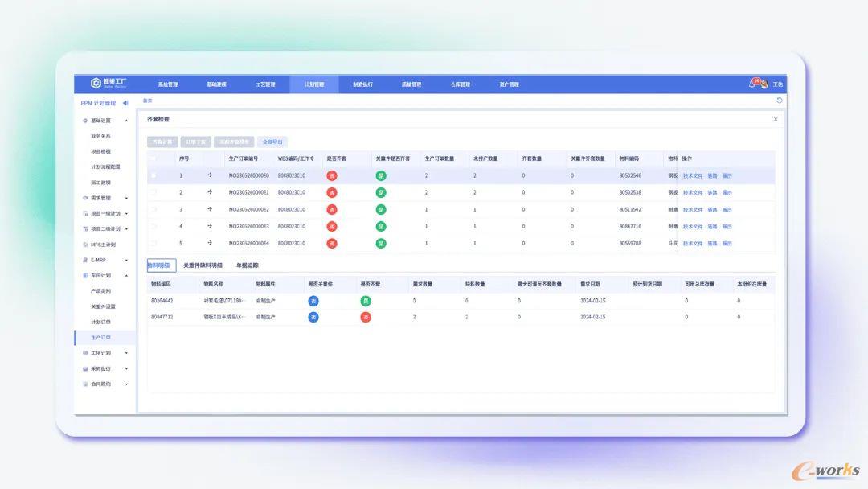Image resolution: width=868 pixels, height=489 pixels.
Task: Select 计划订单 in the sidebar
Action: (x=101, y=322)
